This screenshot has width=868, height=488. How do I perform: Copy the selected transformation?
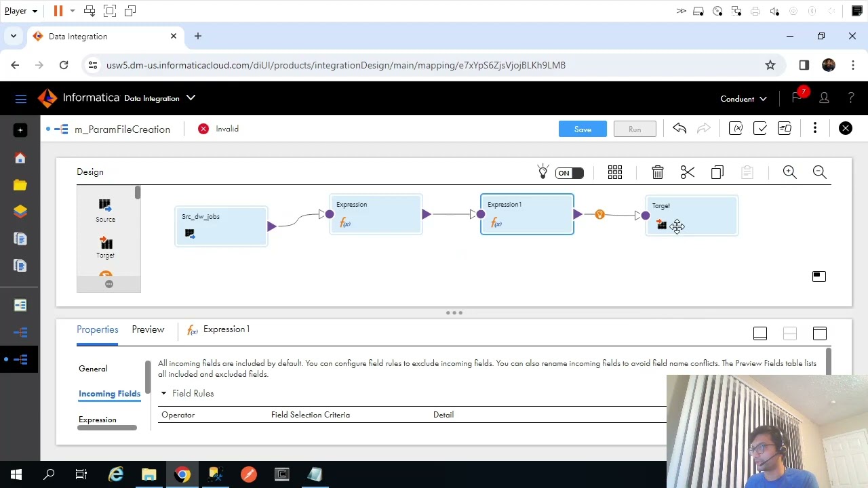coord(717,172)
